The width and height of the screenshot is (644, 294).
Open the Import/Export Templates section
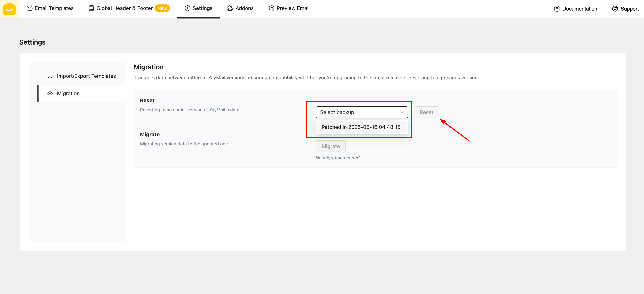[86, 76]
